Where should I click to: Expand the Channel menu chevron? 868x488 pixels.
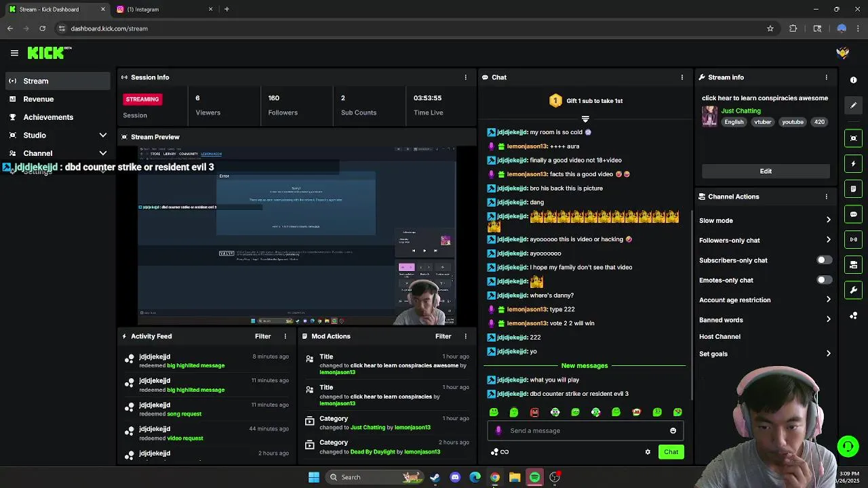pyautogui.click(x=103, y=153)
